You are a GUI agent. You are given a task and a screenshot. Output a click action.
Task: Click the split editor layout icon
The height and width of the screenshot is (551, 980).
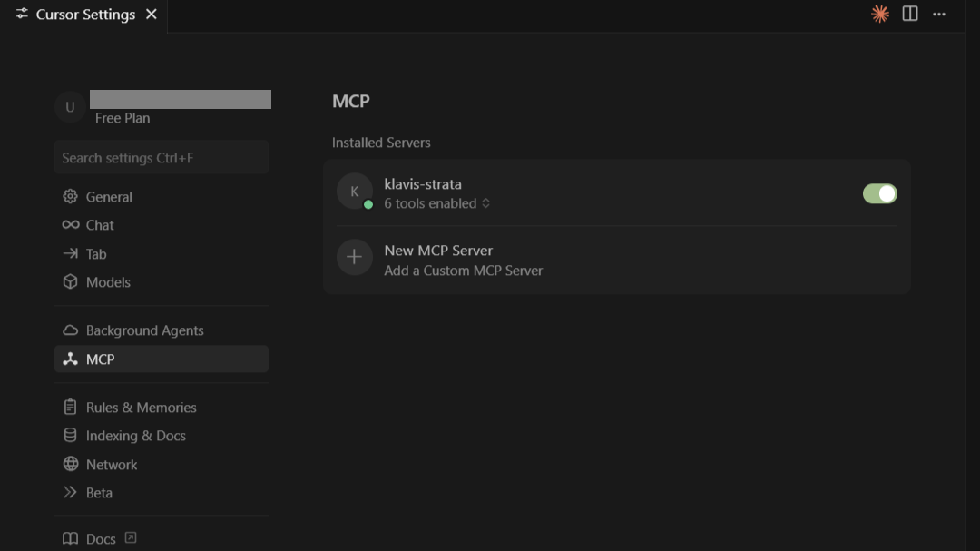910,14
